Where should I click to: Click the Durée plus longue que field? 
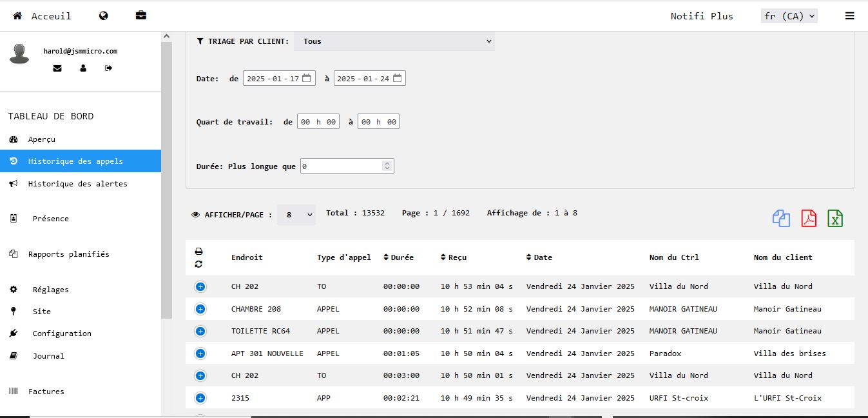point(342,166)
